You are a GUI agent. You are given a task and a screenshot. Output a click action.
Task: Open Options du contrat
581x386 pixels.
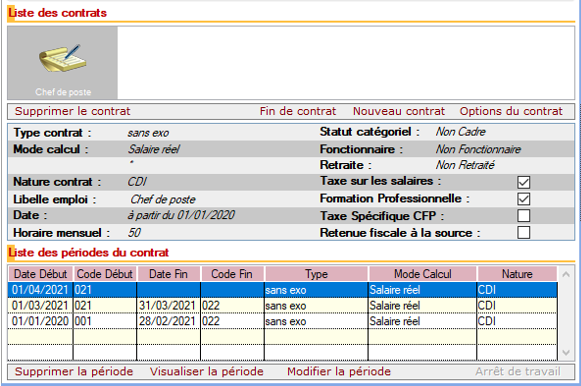[x=511, y=111]
